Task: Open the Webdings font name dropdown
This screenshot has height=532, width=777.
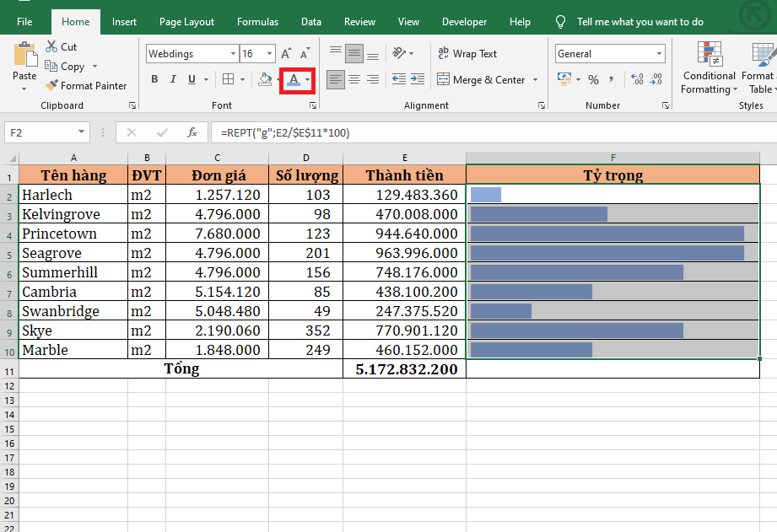Action: coord(234,54)
